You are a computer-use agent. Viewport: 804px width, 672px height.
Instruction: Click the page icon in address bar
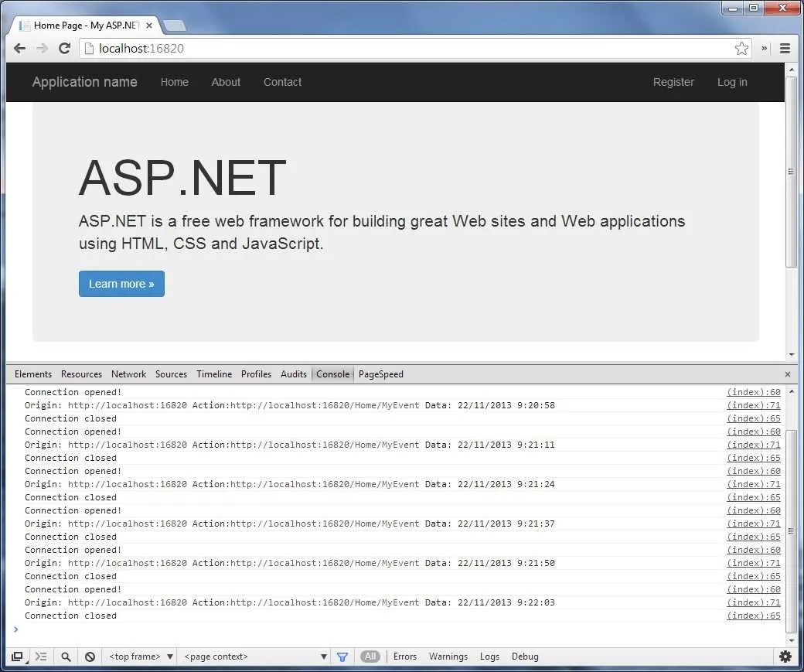(x=89, y=48)
